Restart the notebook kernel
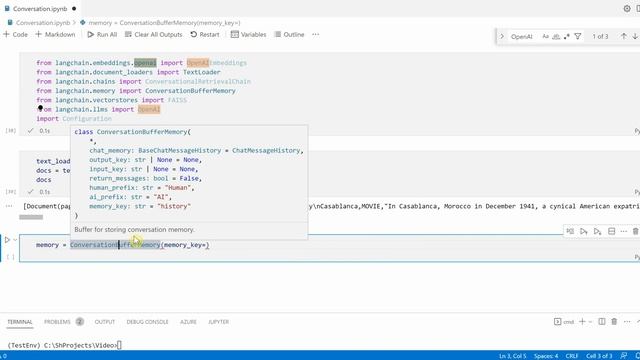The width and height of the screenshot is (640, 360). point(205,35)
